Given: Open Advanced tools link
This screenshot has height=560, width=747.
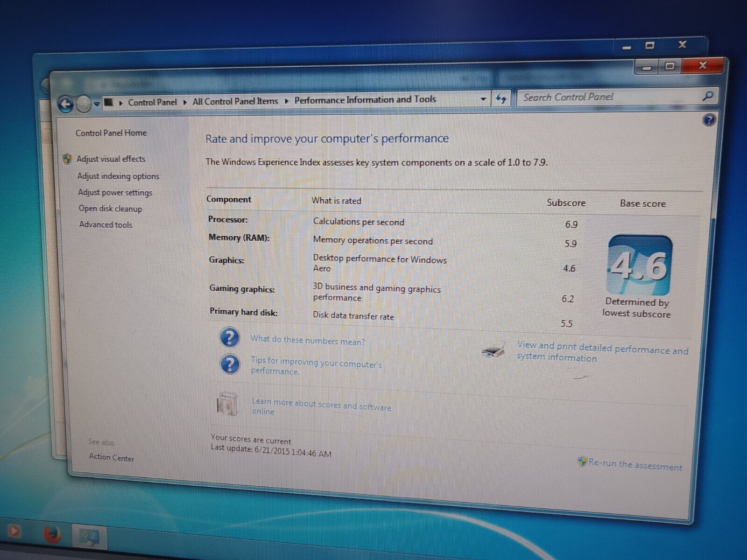Looking at the screenshot, I should click(x=106, y=224).
